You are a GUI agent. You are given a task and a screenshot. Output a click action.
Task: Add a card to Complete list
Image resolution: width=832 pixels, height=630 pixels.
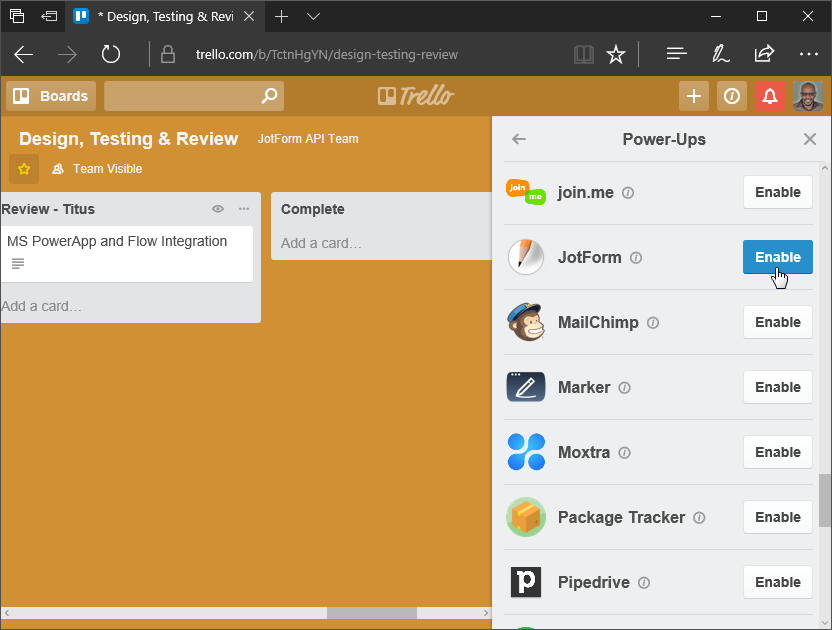coord(321,243)
